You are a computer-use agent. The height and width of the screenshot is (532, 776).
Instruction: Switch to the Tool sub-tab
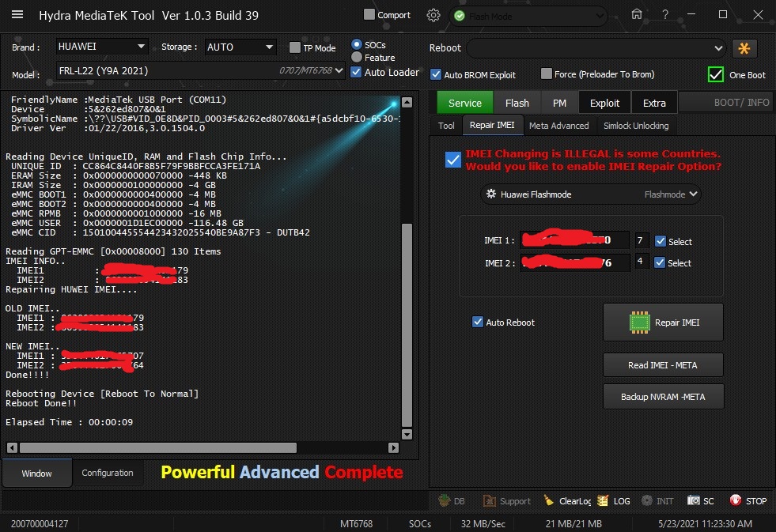pos(446,126)
